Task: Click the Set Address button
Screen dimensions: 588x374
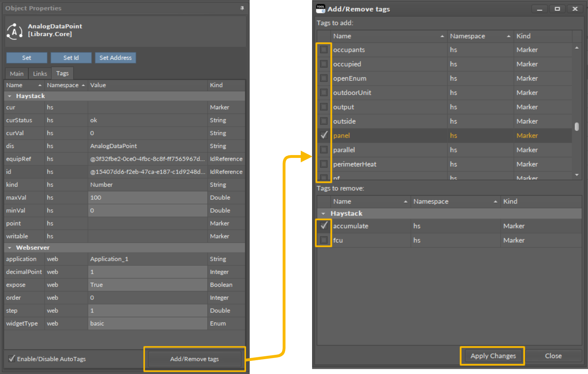Action: (x=115, y=57)
